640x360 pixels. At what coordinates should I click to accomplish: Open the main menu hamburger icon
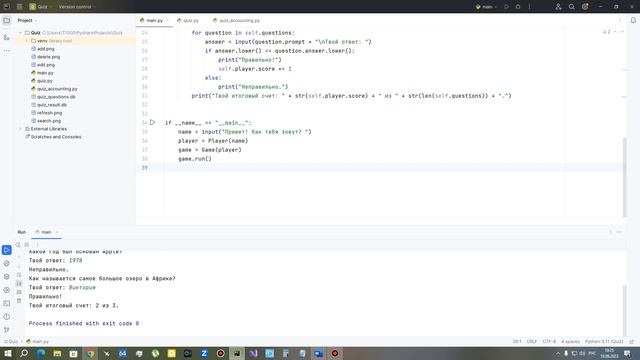coord(19,7)
